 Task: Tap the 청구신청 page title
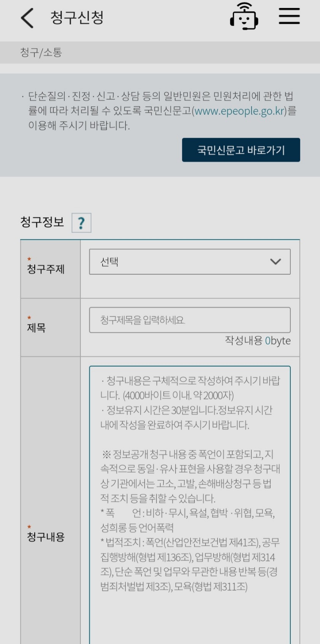pos(77,18)
